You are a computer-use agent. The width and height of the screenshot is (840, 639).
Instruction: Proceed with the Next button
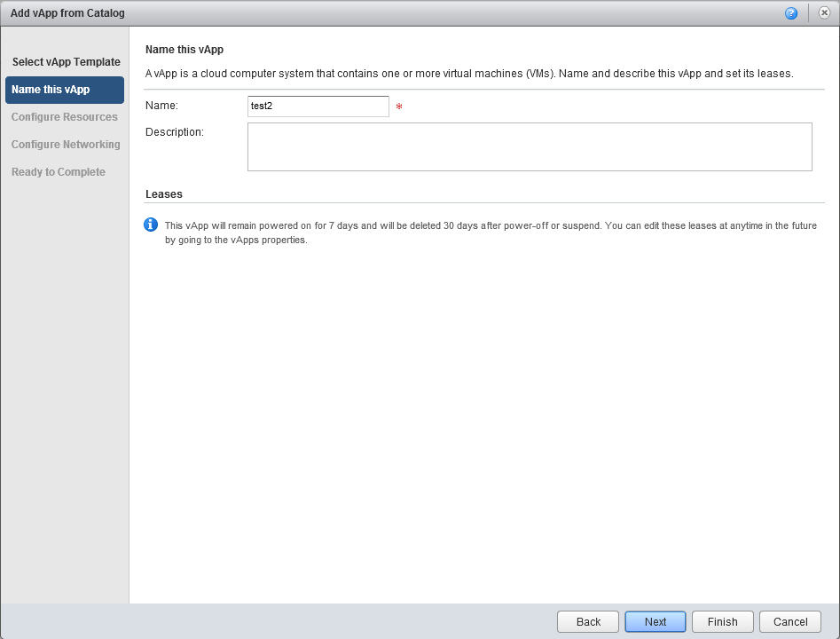click(656, 622)
